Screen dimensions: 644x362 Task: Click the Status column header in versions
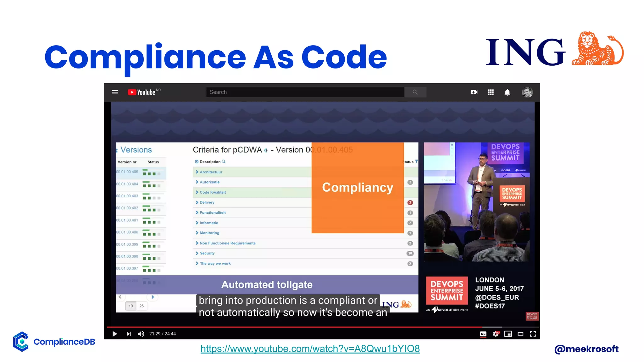pos(153,162)
